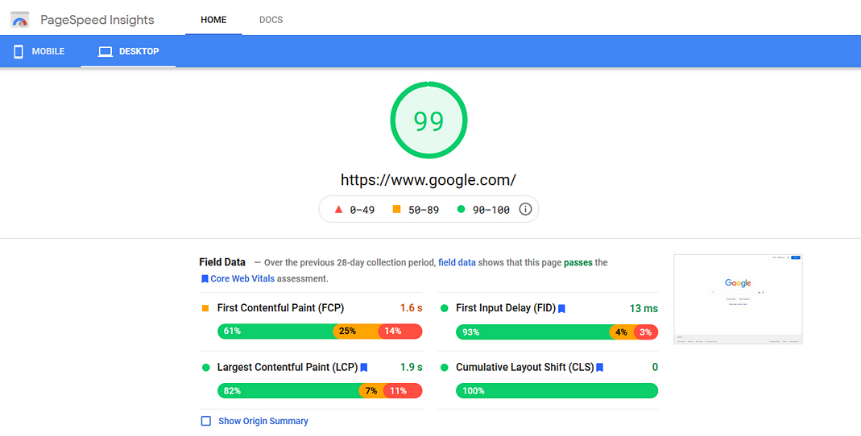Click the Largest Contentful Paint (LCP) label

[x=287, y=367]
